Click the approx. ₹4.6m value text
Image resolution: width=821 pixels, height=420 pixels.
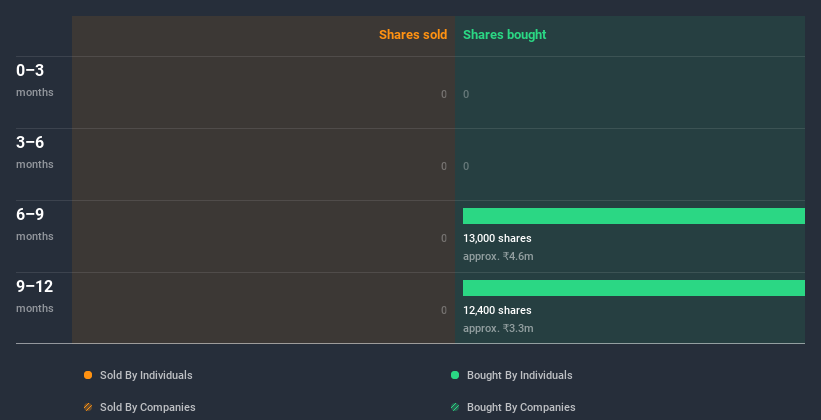pos(498,257)
